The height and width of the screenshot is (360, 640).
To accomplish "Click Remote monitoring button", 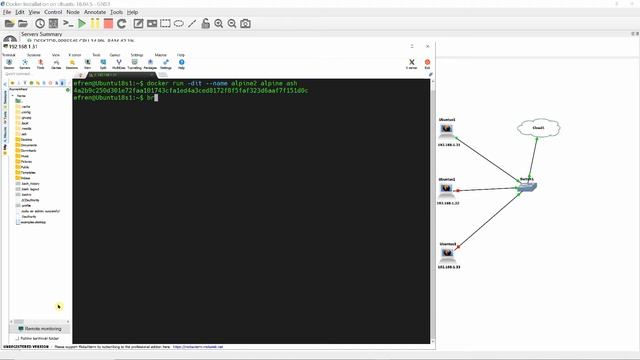I will click(40, 329).
